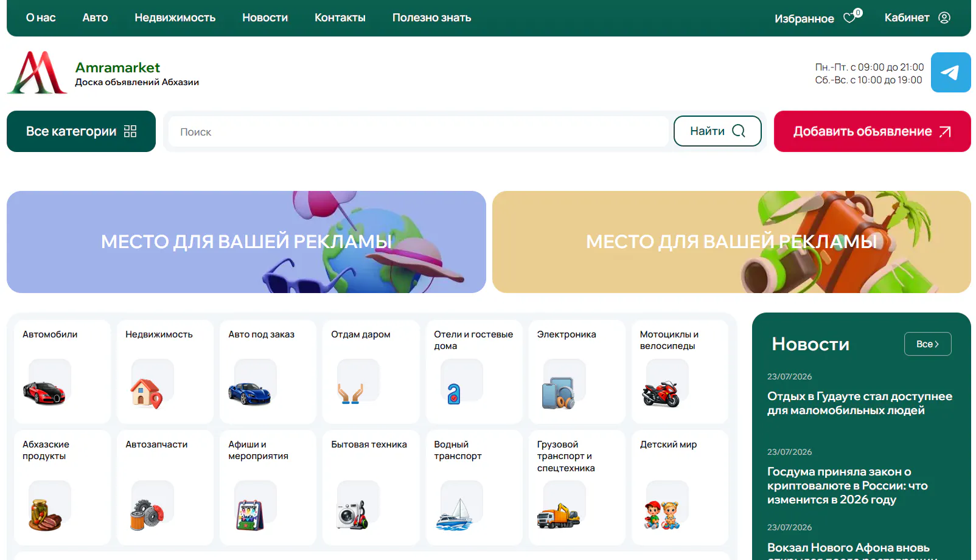The width and height of the screenshot is (976, 560).
Task: Click the blue МЕСТО ДЛЯ ВАШЕЙ РЕКЛАМЫ banner
Action: tap(246, 242)
